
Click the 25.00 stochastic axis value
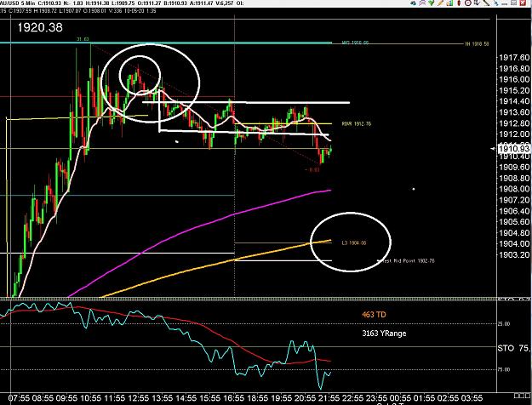(x=504, y=324)
